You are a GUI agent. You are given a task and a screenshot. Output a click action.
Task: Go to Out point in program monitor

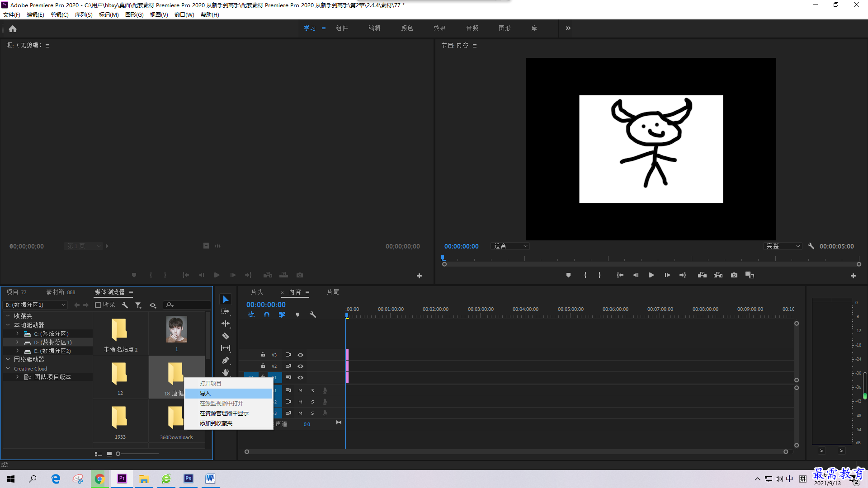coord(683,275)
